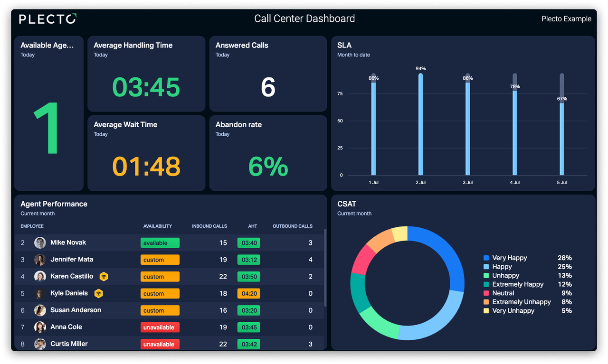Click Kyle Daniels' orange 04:20 AHT badge
Image resolution: width=608 pixels, height=364 pixels.
(x=249, y=294)
